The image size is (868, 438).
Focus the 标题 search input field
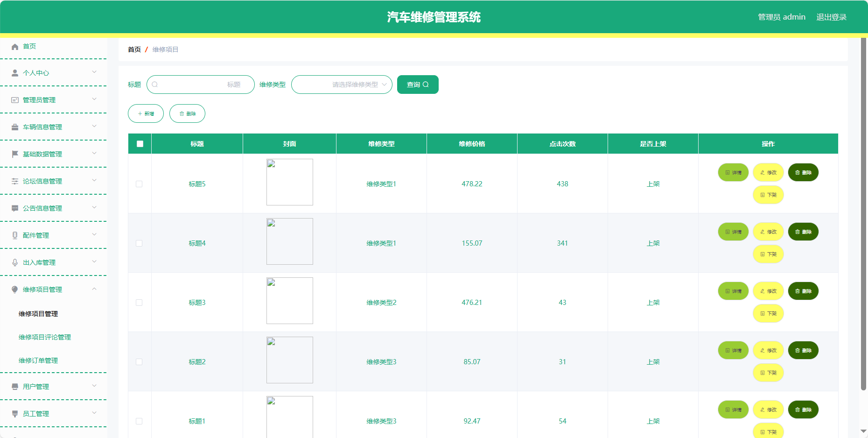(201, 85)
